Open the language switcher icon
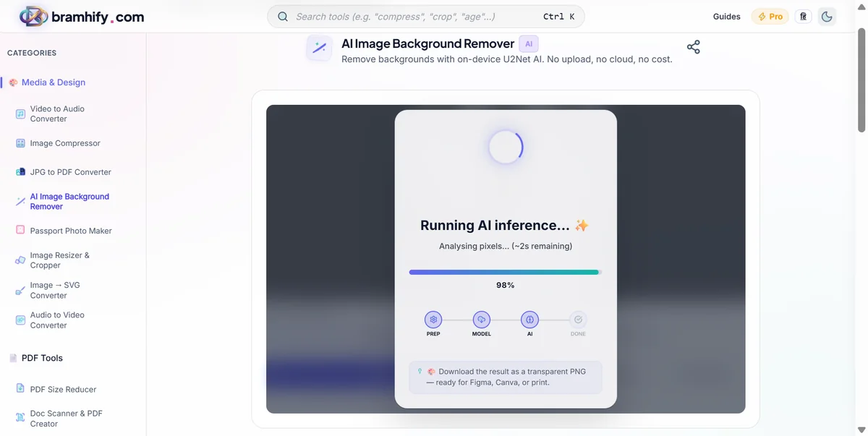This screenshot has height=436, width=868. tap(803, 17)
